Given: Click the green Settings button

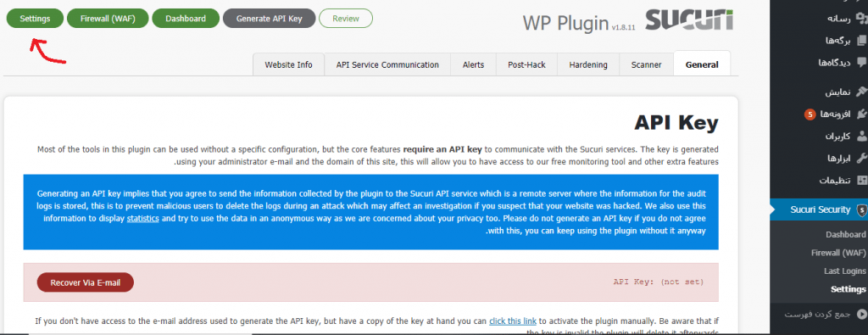Looking at the screenshot, I should click(x=34, y=19).
